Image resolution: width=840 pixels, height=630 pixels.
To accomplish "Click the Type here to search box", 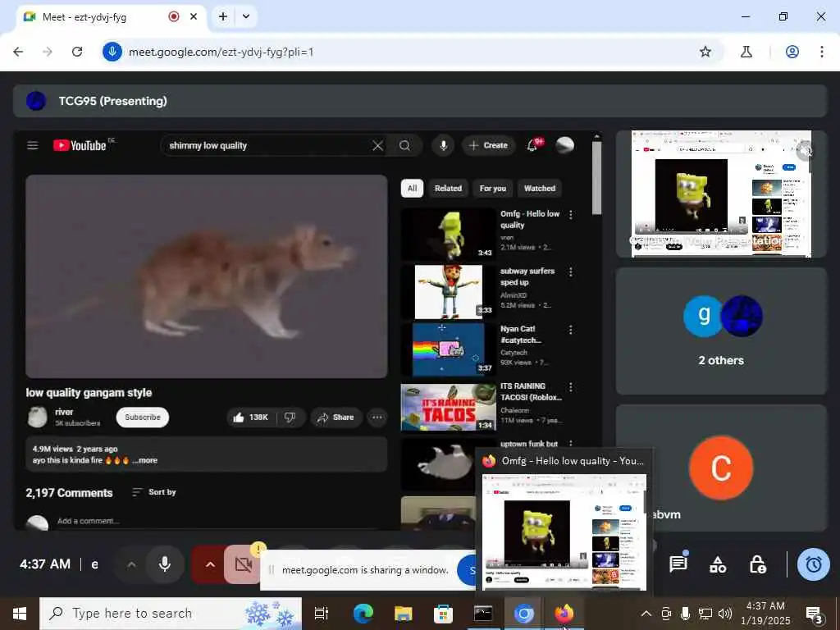I will click(171, 614).
